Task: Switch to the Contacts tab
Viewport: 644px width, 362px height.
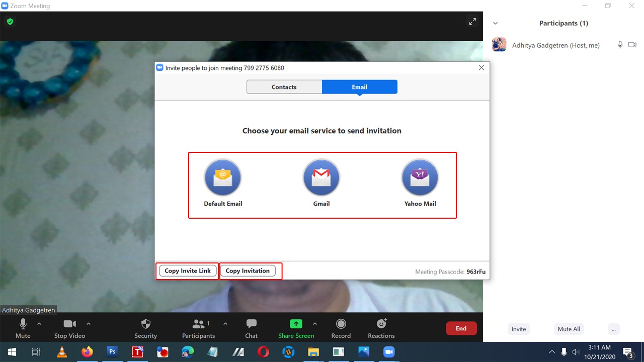Action: point(284,86)
